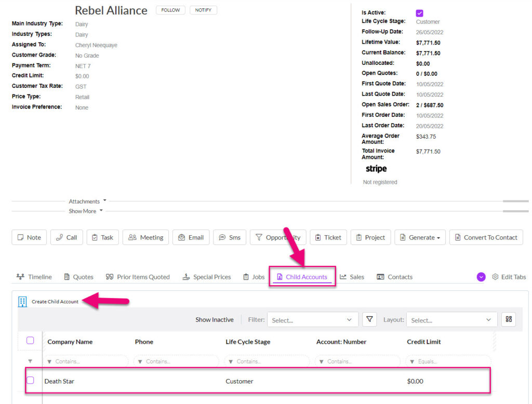
Task: Click the Phone column filter funnel icon
Action: (140, 361)
